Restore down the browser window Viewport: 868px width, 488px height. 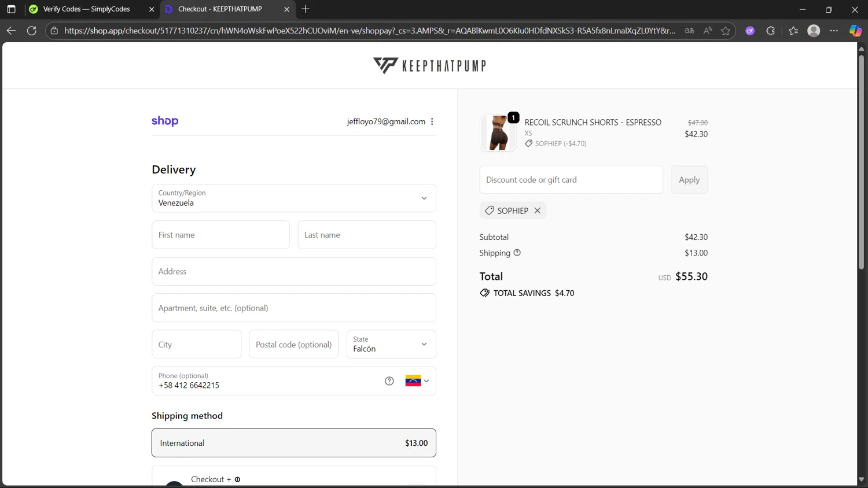coord(829,9)
